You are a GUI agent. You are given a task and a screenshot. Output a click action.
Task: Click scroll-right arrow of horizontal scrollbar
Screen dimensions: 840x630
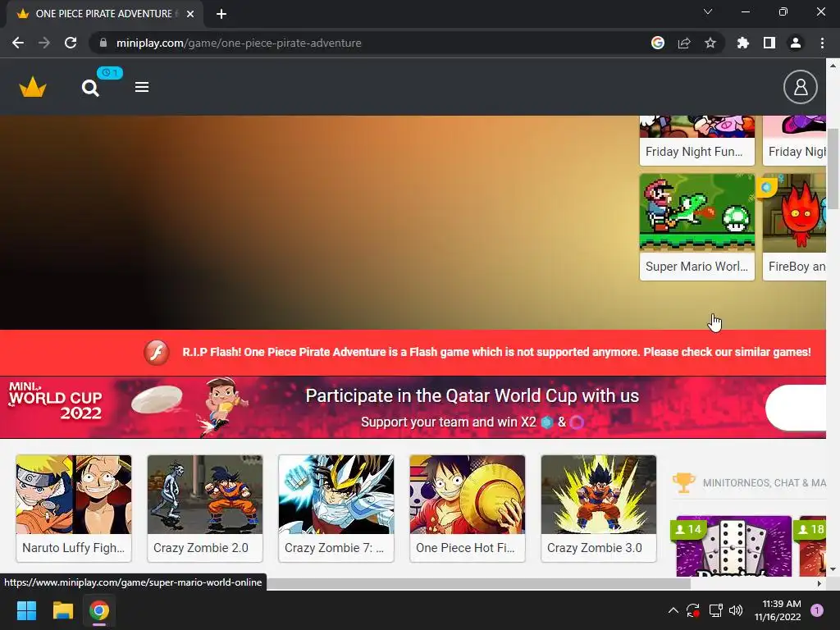point(819,583)
